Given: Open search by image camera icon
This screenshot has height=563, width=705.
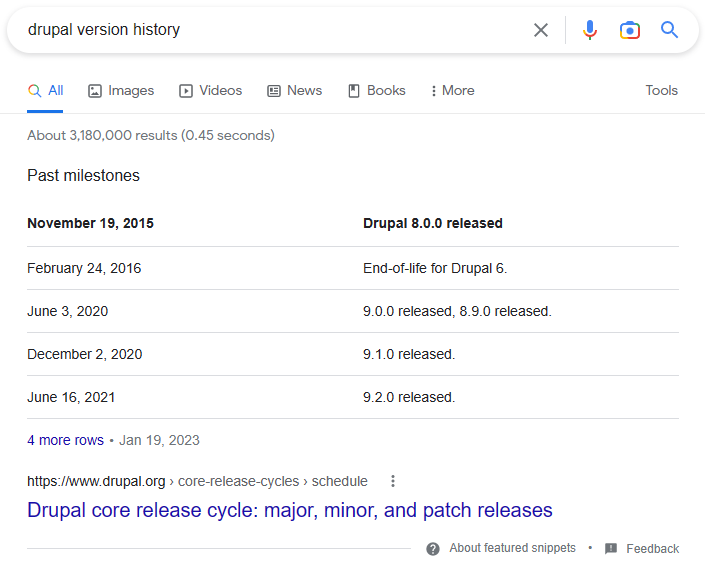Looking at the screenshot, I should click(629, 30).
